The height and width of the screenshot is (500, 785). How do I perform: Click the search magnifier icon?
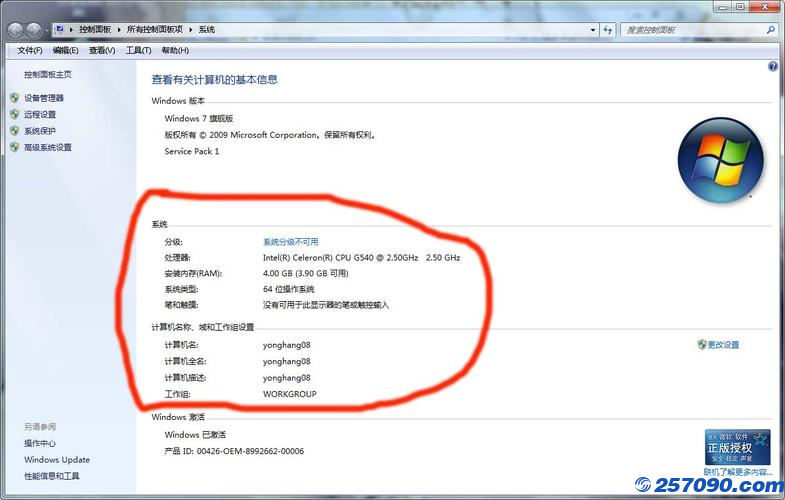pyautogui.click(x=770, y=30)
